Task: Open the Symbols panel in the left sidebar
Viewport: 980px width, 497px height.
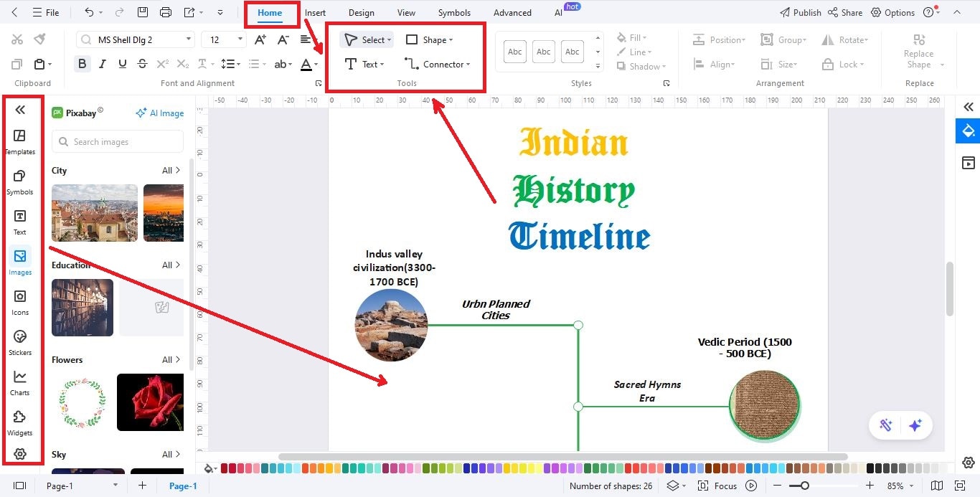Action: [20, 181]
